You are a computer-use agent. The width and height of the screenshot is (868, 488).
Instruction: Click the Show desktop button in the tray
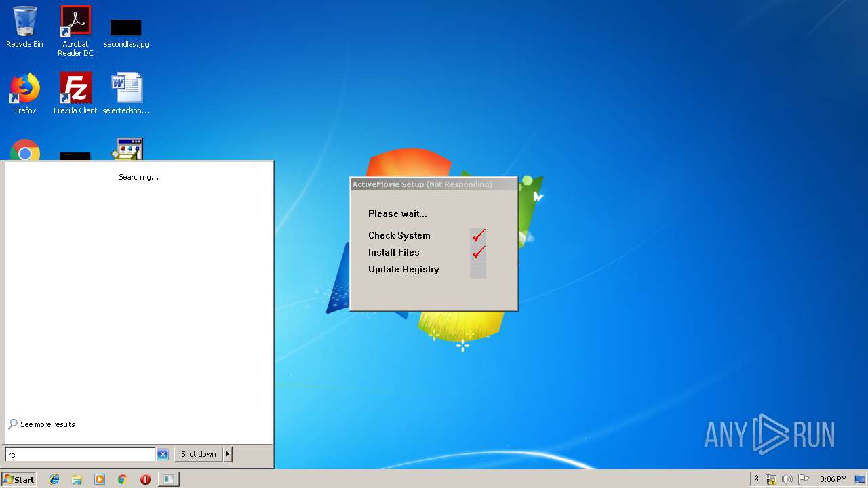(860, 479)
